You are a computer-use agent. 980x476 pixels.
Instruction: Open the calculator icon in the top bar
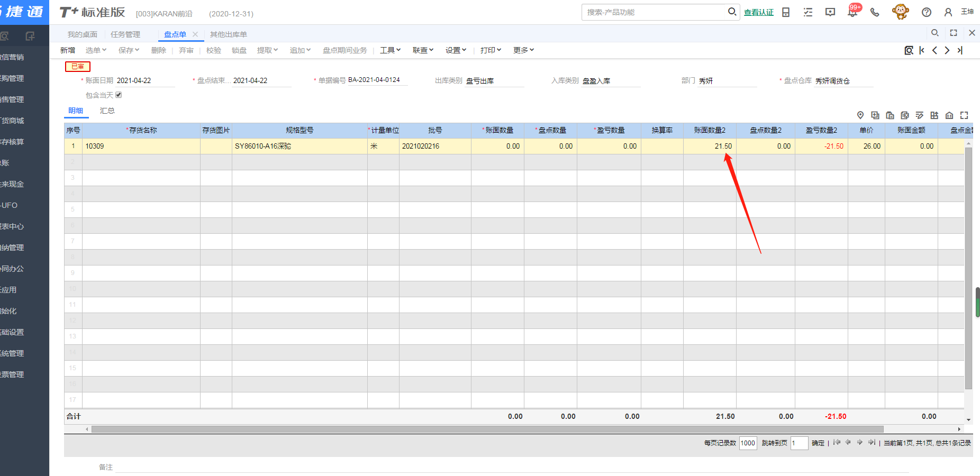pos(786,12)
